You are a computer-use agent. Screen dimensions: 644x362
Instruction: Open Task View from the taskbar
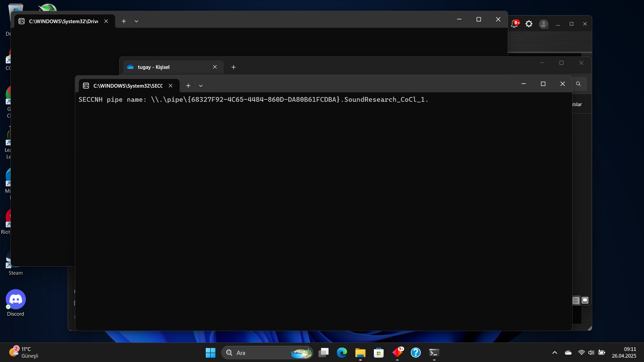(x=324, y=353)
